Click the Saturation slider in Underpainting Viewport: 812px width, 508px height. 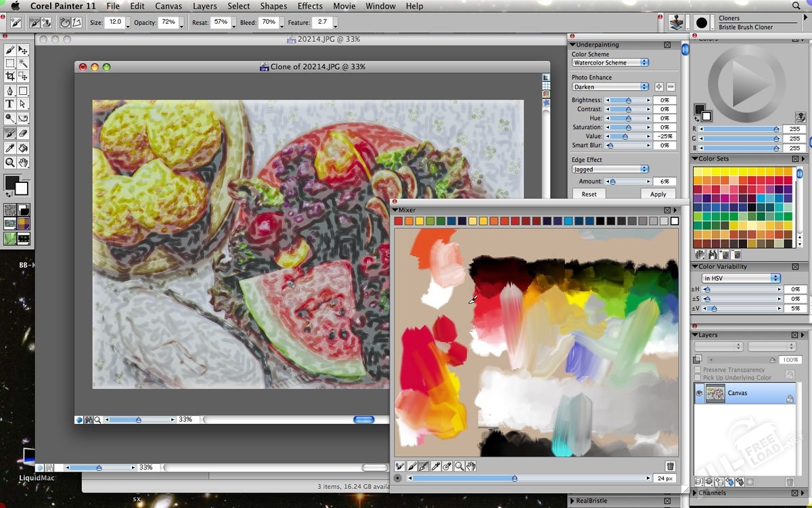(x=627, y=127)
